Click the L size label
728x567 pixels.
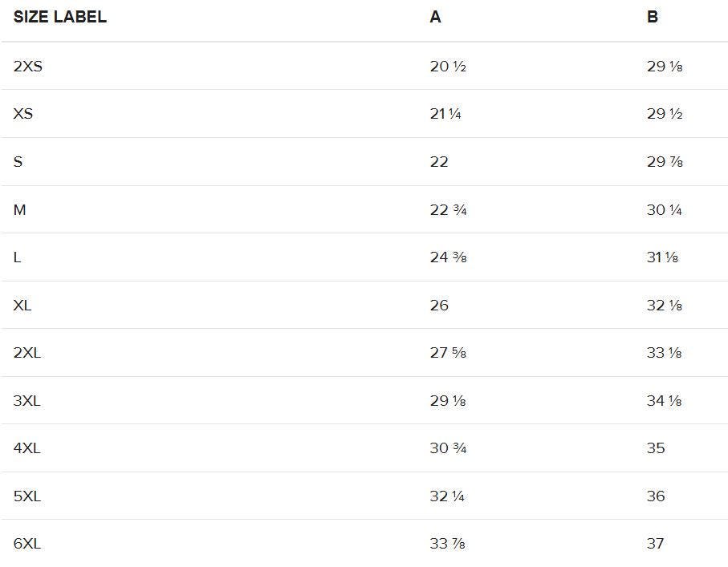coord(17,257)
